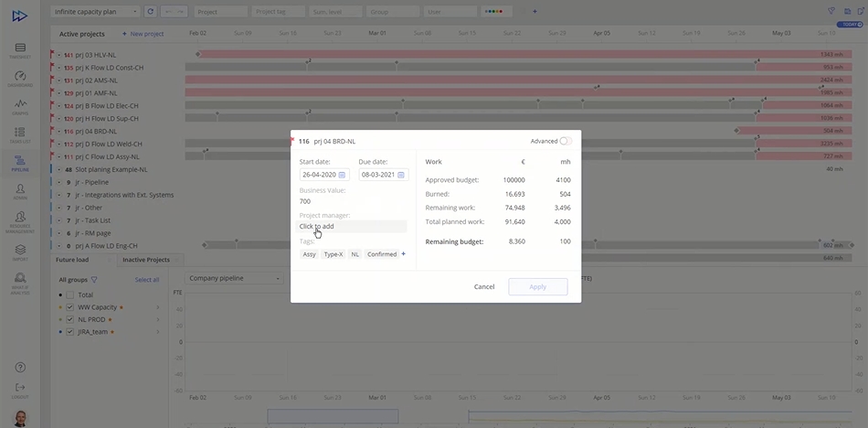Viewport: 868px width, 428px height.
Task: Go to Graphs in the sidebar
Action: point(20,107)
